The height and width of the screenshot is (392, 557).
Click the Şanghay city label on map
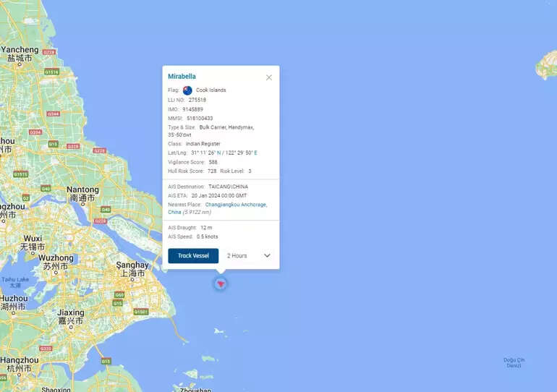pyautogui.click(x=132, y=265)
